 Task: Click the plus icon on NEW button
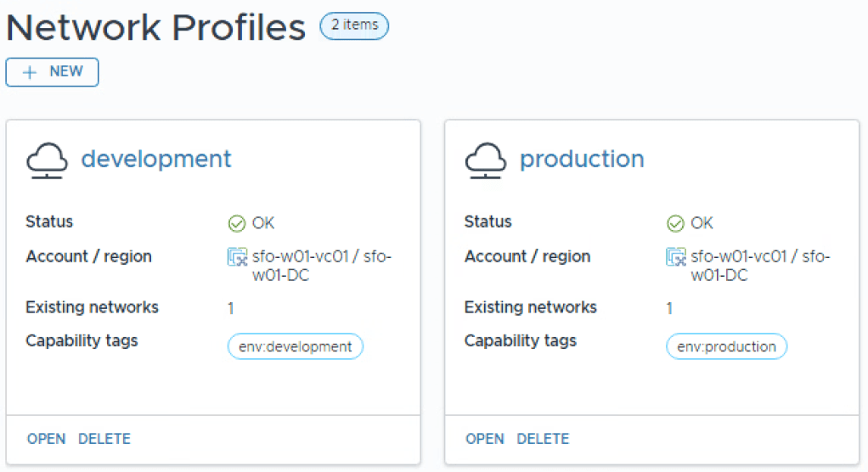[30, 72]
